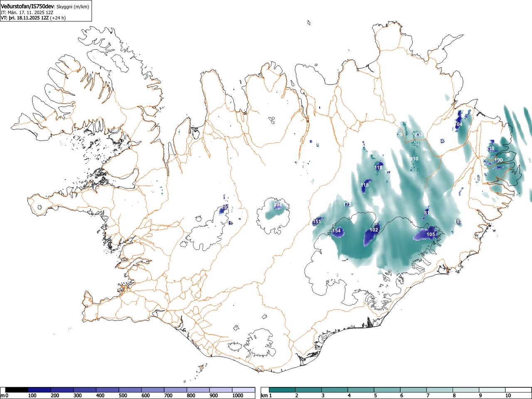Screen dimensions: 532x399
Task: Click the visibility value 394 on Hofsjökull
Action: [x=278, y=204]
